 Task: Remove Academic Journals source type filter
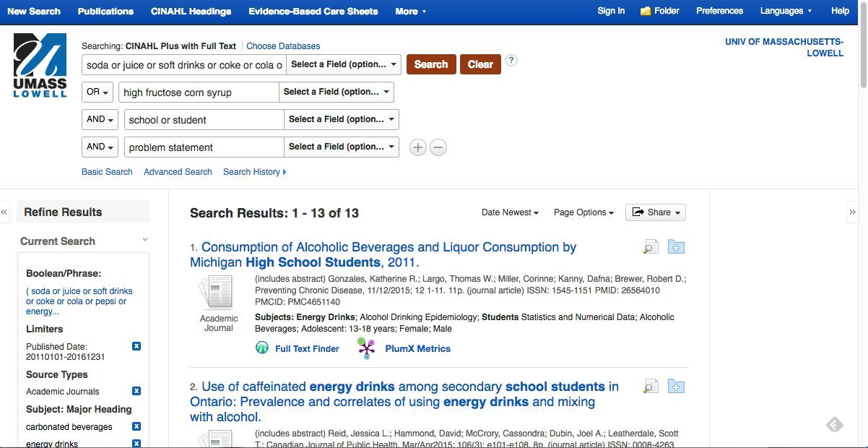pyautogui.click(x=136, y=391)
